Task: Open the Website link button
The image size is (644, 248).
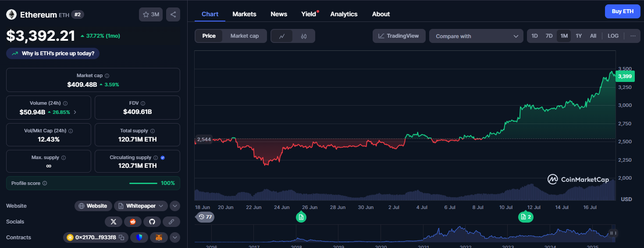Action: pyautogui.click(x=93, y=206)
